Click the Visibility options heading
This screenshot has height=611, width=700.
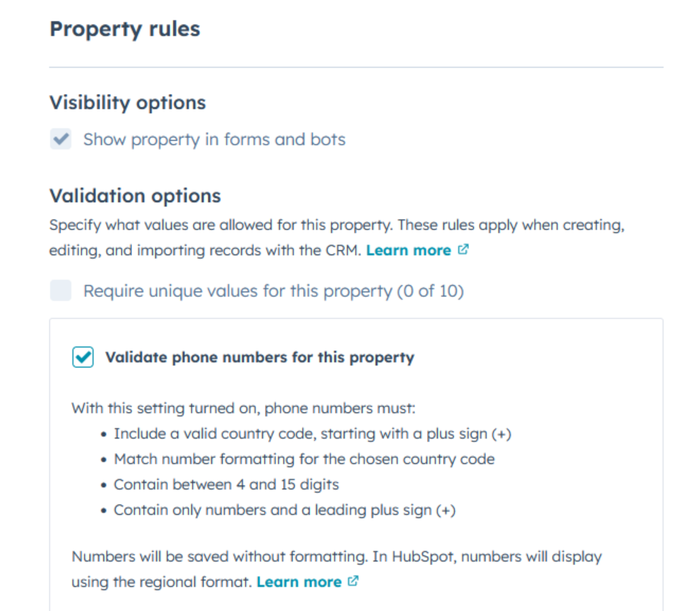click(127, 102)
